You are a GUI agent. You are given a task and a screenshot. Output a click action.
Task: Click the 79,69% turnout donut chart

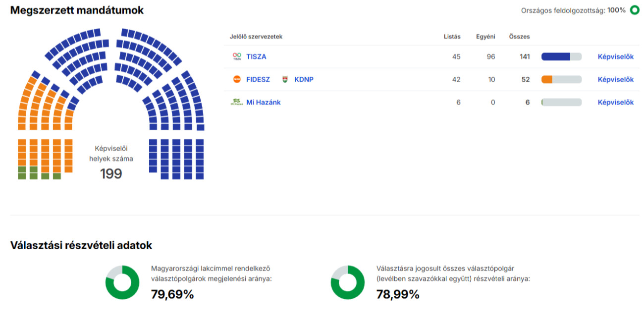(122, 282)
